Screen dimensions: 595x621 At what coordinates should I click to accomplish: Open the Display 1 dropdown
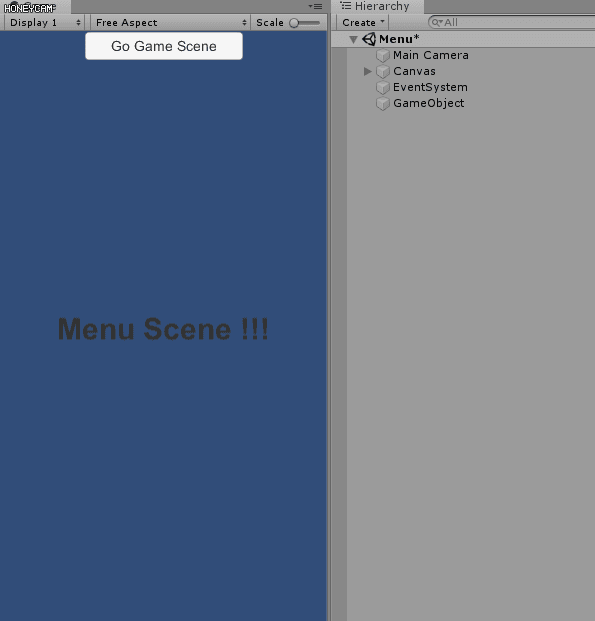45,23
